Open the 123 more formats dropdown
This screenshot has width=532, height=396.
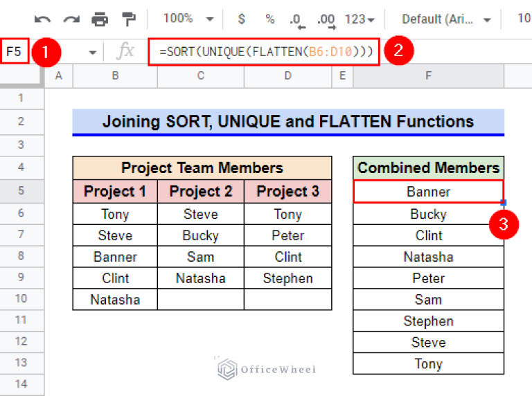click(x=360, y=19)
